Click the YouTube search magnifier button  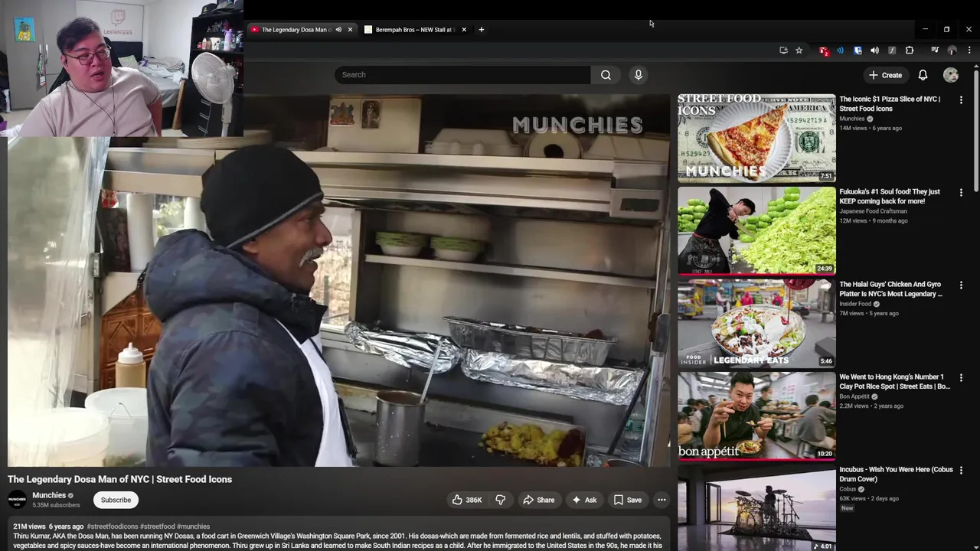606,75
